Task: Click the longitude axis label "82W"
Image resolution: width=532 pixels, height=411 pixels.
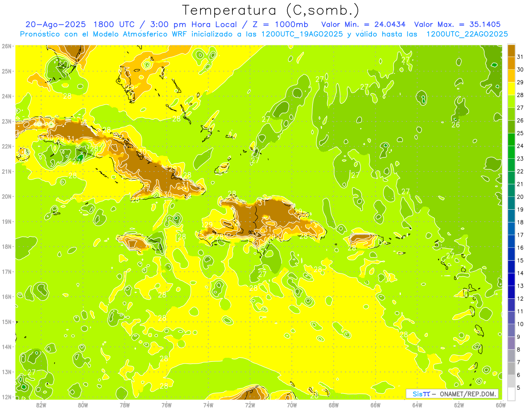Action: (x=41, y=405)
